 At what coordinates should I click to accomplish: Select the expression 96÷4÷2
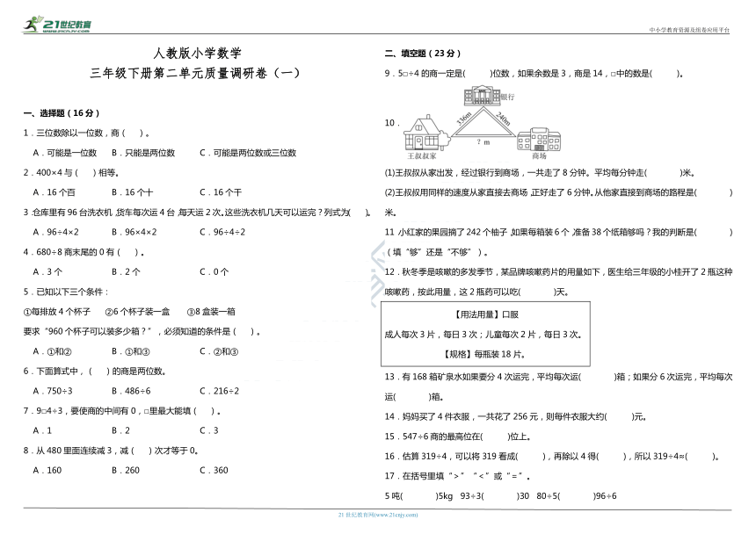pos(222,232)
